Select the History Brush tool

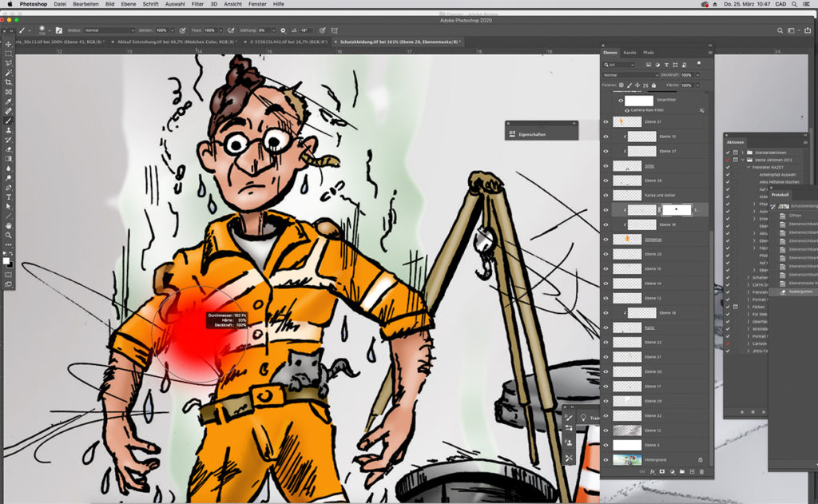click(8, 140)
